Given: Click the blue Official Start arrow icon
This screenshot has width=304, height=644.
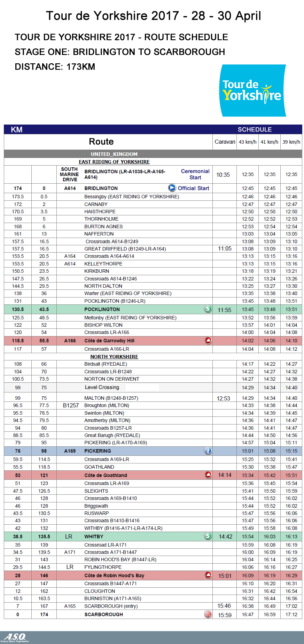Looking at the screenshot, I should (x=172, y=188).
